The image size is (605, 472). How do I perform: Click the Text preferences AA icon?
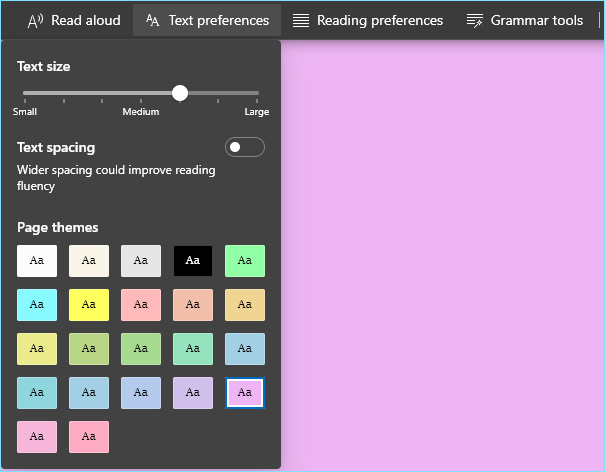tap(152, 20)
